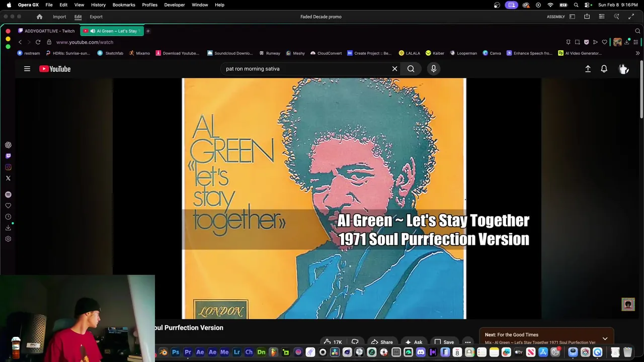The width and height of the screenshot is (644, 362).
Task: Open the File menu
Action: point(49,5)
